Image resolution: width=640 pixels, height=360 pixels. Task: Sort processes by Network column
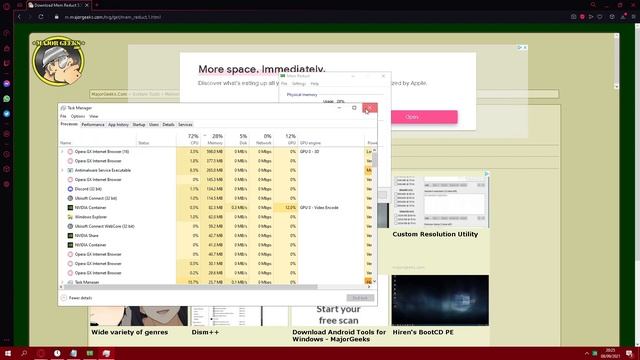tap(261, 139)
